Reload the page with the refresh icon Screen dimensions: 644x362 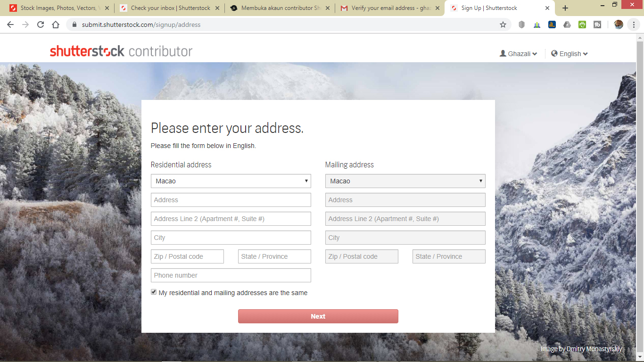(x=41, y=25)
